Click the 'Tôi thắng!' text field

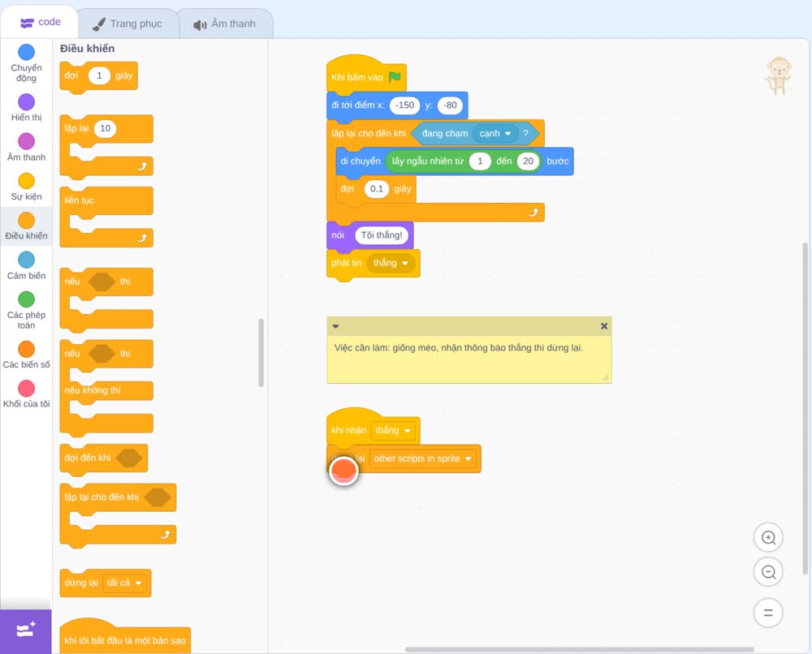pos(382,235)
